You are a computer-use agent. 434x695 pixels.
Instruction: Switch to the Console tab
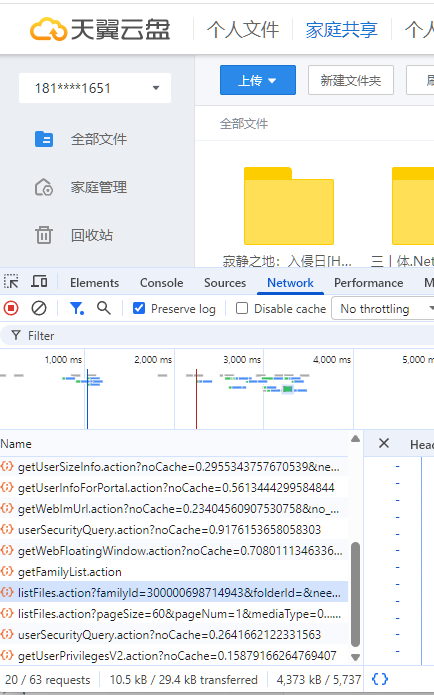(161, 283)
